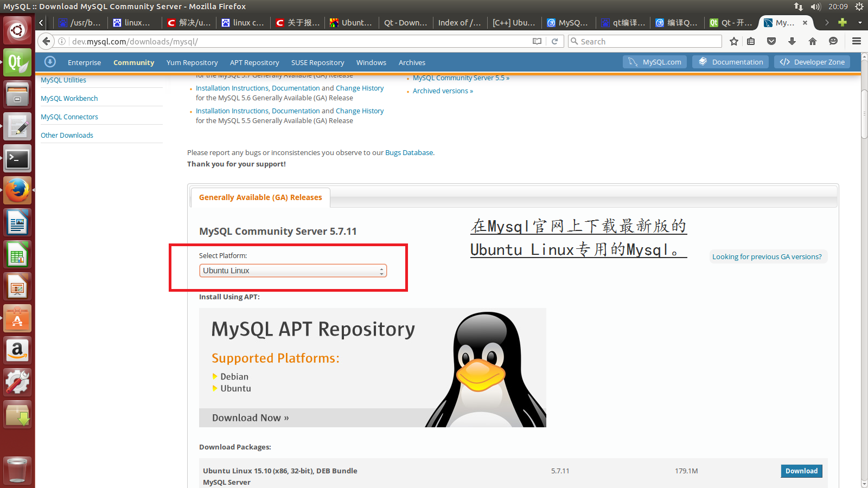868x488 pixels.
Task: Open network indicator in top panel
Action: coord(799,7)
